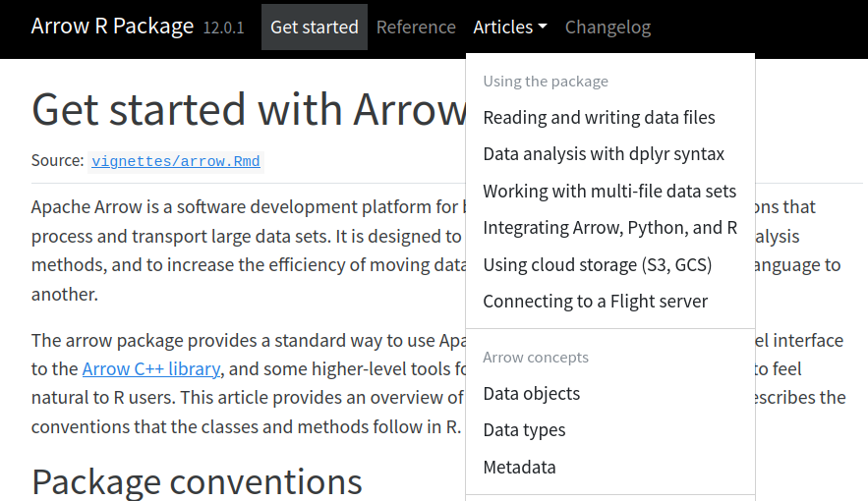
Task: Open Integrating Arrow, Python, and R
Action: (x=609, y=228)
